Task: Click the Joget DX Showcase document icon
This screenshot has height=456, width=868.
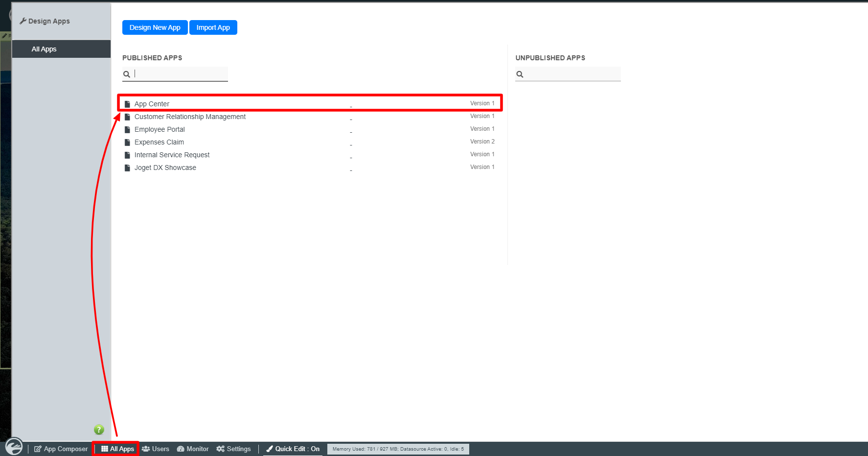Action: pos(127,168)
